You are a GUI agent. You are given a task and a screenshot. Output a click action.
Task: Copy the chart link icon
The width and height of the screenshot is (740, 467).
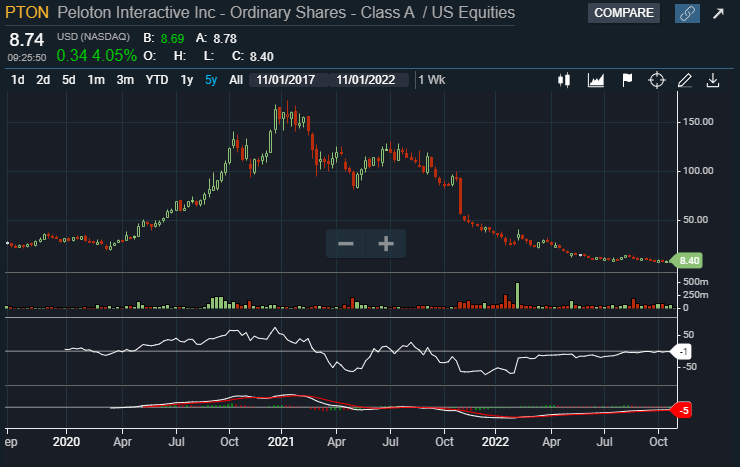(x=687, y=13)
